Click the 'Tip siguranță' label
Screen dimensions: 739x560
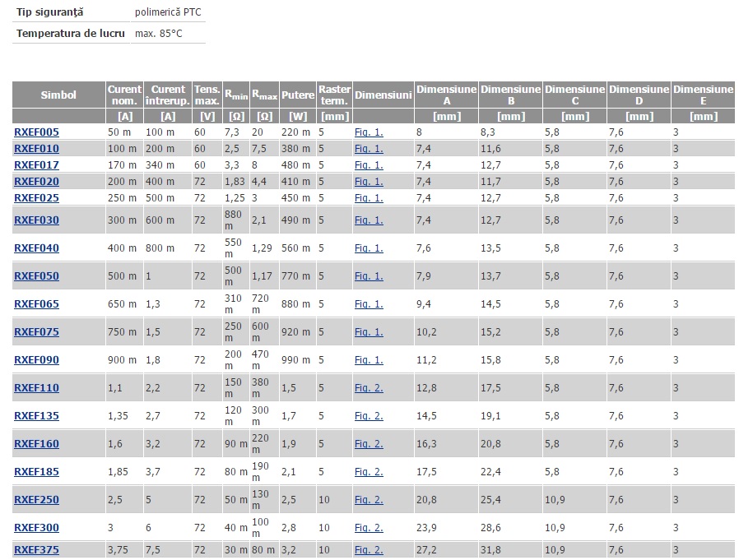click(49, 12)
